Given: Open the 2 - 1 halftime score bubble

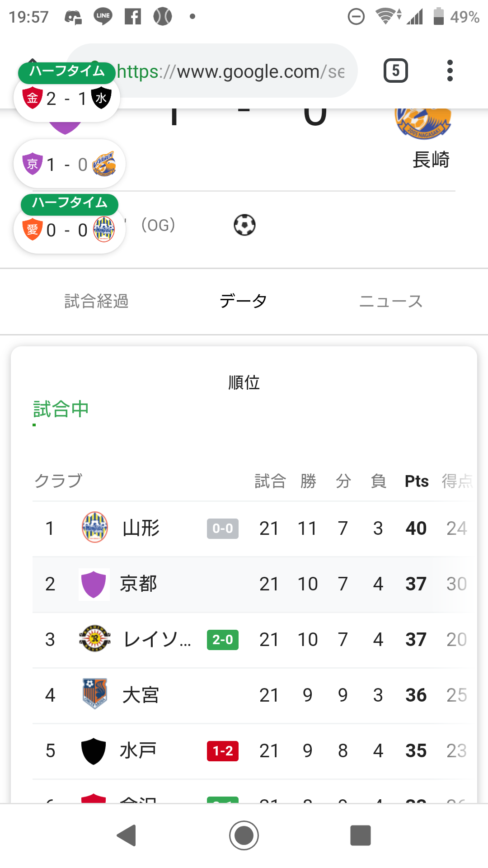Looking at the screenshot, I should point(67,98).
